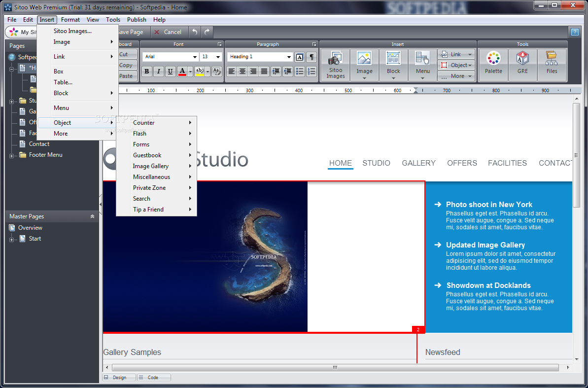Open Guestbook submenu entry
This screenshot has height=388, width=588.
coord(156,155)
